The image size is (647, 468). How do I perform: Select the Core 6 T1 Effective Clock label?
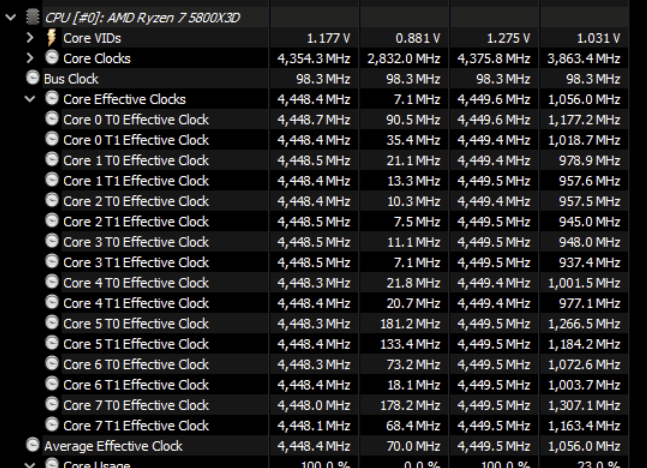coord(136,385)
